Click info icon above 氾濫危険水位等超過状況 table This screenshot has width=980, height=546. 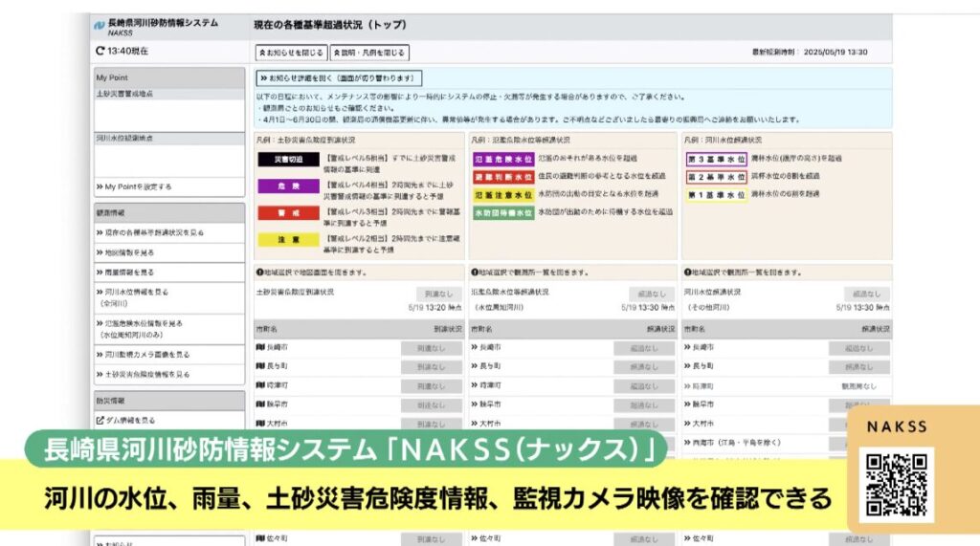pos(475,273)
